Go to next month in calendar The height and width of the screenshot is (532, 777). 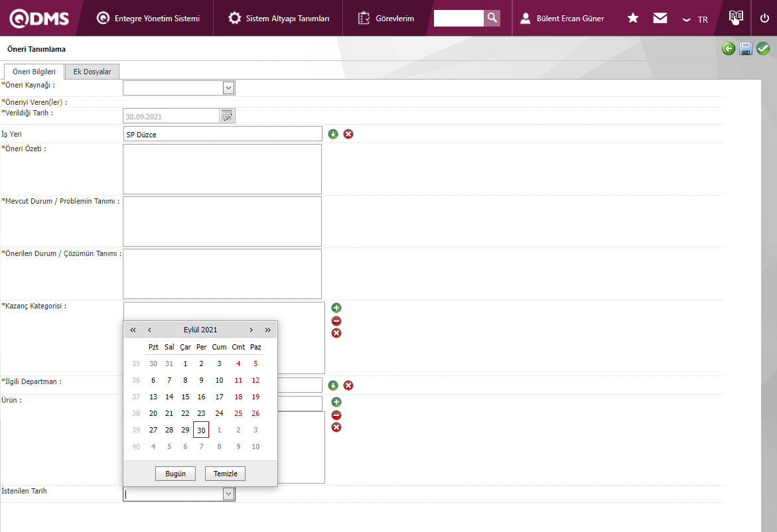click(x=251, y=330)
